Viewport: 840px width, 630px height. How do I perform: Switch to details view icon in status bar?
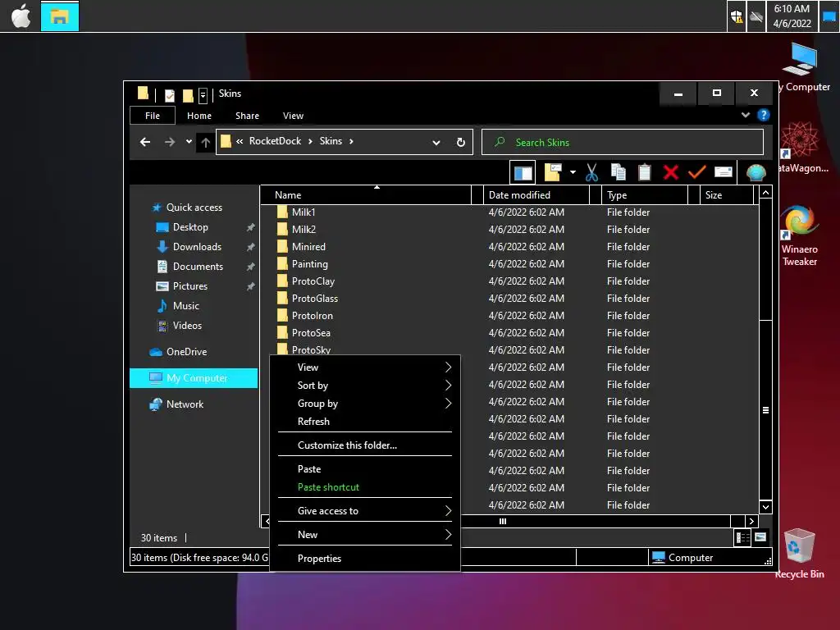[742, 537]
